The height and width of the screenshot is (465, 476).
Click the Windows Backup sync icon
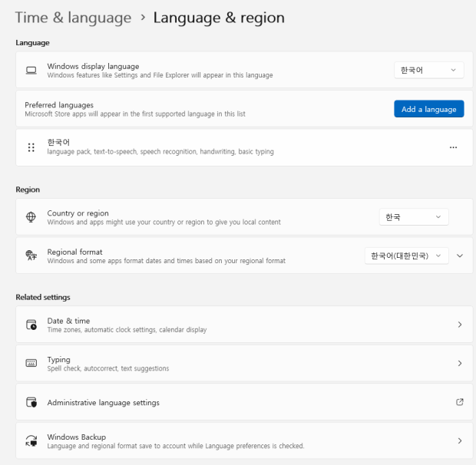pyautogui.click(x=31, y=440)
